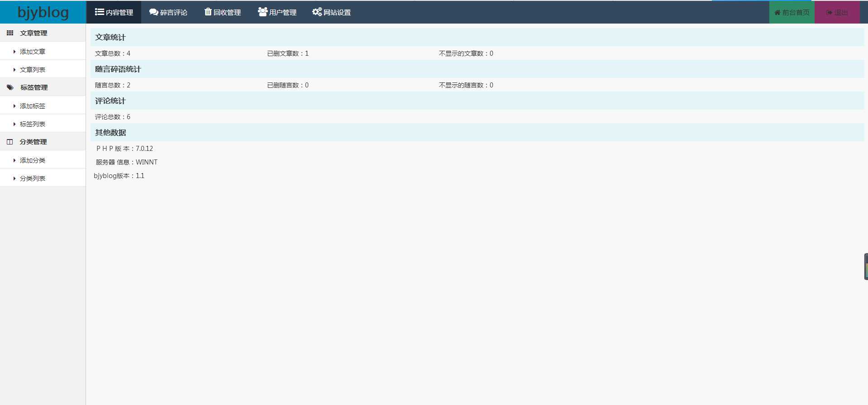This screenshot has height=405, width=868.
Task: Collapse the 文章管理 sidebar section
Action: pos(43,33)
